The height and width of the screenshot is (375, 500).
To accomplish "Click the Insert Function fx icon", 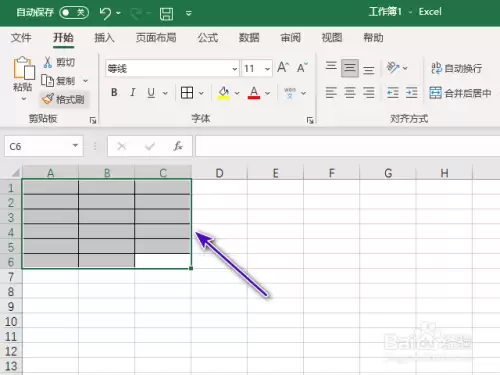I will point(178,146).
